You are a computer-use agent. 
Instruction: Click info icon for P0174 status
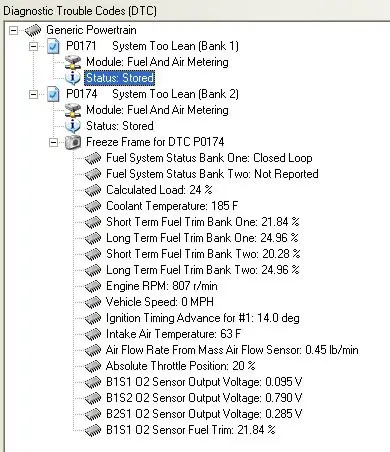coord(73,126)
